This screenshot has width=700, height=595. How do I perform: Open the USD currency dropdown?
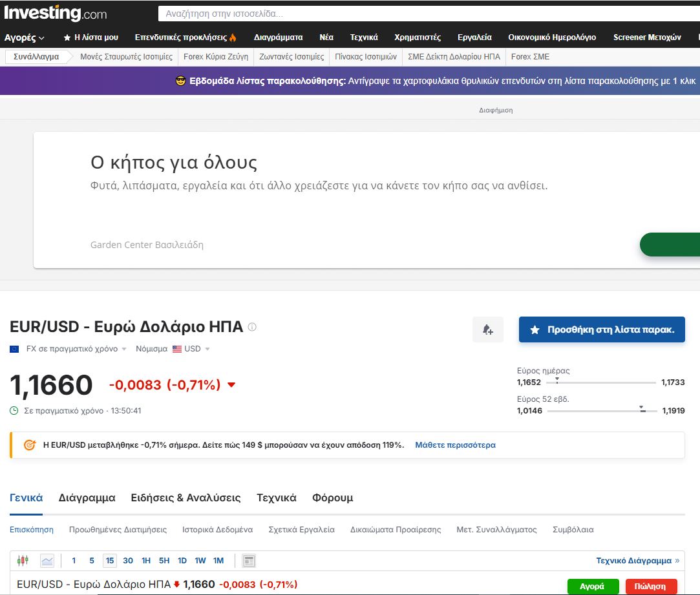click(191, 349)
